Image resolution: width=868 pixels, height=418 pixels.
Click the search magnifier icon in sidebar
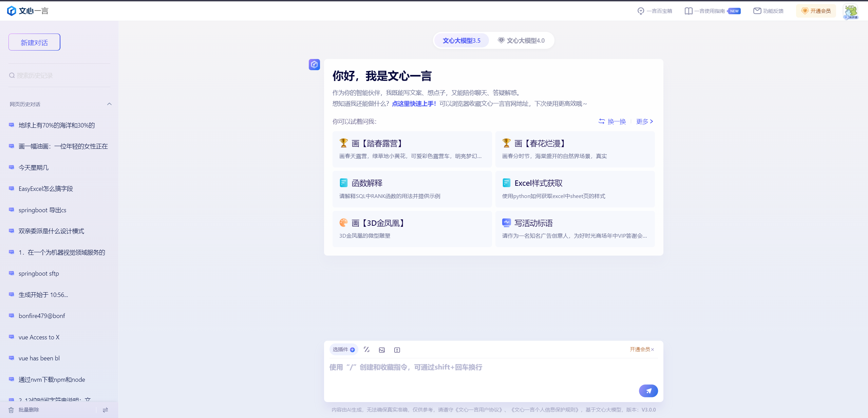point(12,75)
